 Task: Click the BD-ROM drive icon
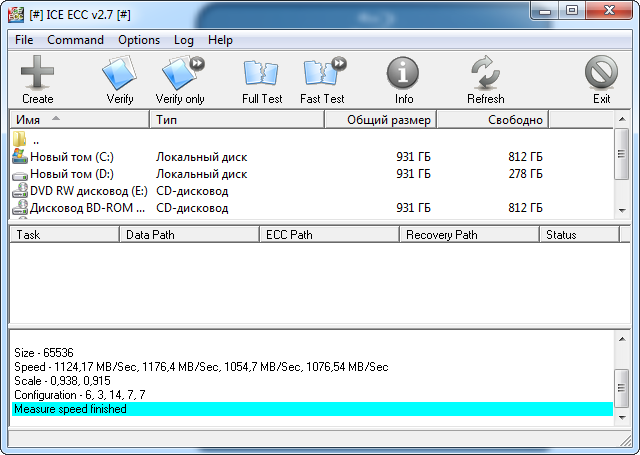coord(20,208)
